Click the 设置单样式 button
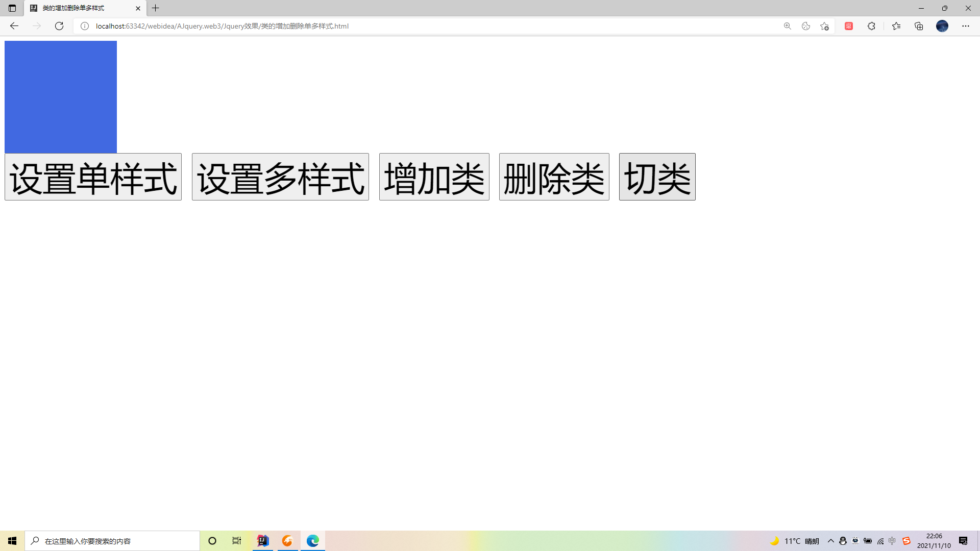 pos(93,177)
